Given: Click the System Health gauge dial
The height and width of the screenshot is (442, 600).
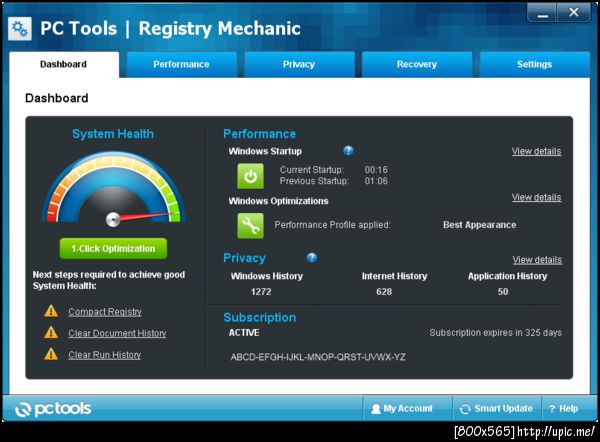Looking at the screenshot, I should click(x=114, y=188).
